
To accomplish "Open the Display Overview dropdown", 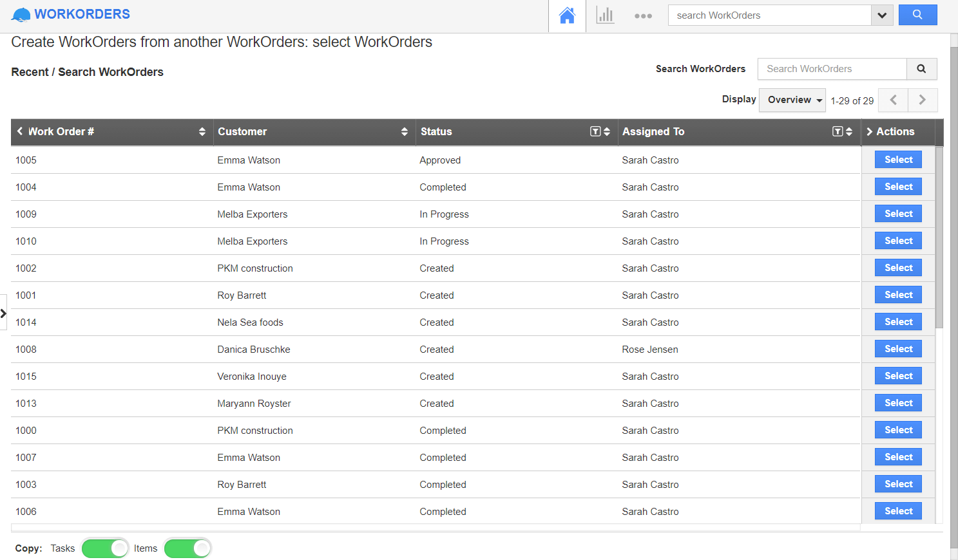I will (x=792, y=100).
